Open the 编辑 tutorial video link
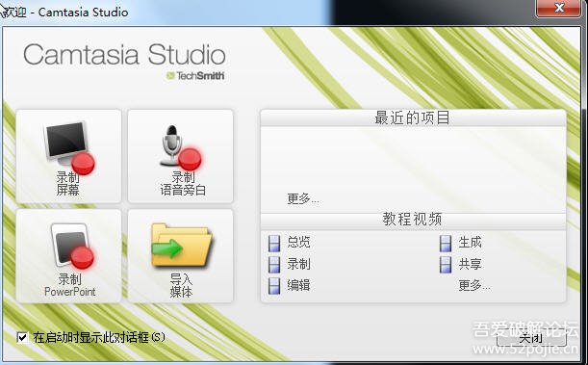The image size is (588, 365). point(298,285)
